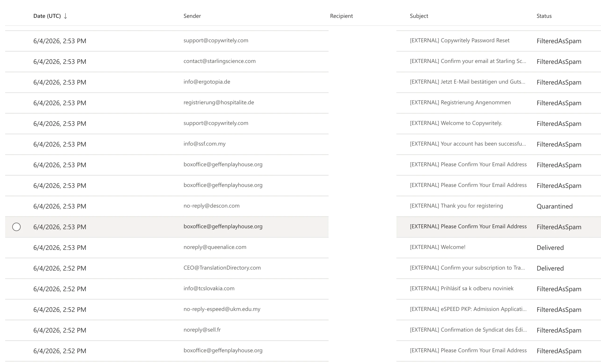Open the Registrierung Angenommen message
This screenshot has height=364, width=601.
tap(460, 102)
